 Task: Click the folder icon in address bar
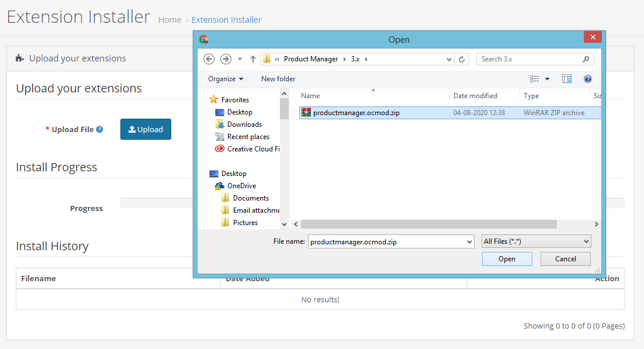[x=266, y=59]
